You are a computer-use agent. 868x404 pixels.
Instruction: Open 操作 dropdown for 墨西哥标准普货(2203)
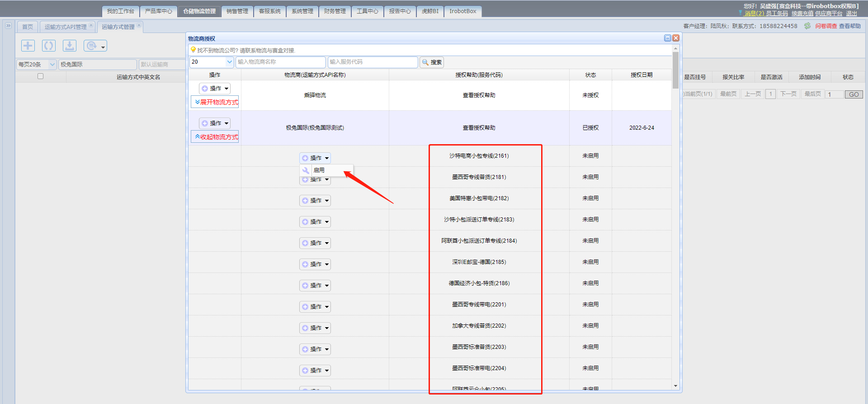(x=315, y=349)
